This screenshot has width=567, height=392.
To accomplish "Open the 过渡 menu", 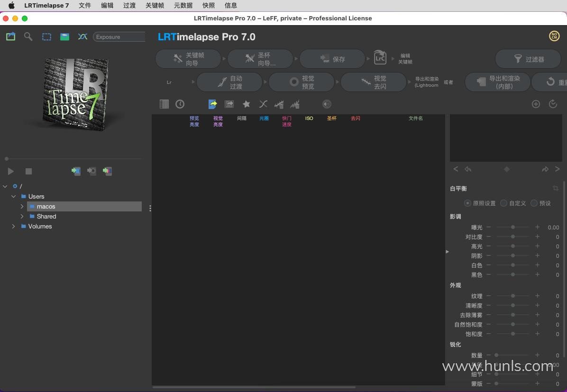I will pos(129,5).
